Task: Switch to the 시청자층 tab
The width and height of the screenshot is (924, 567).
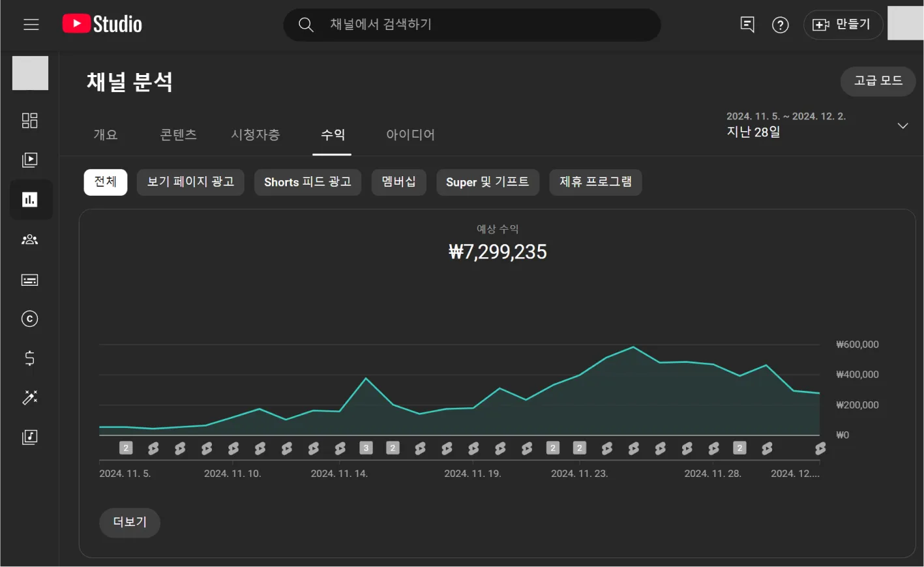Action: [x=256, y=135]
